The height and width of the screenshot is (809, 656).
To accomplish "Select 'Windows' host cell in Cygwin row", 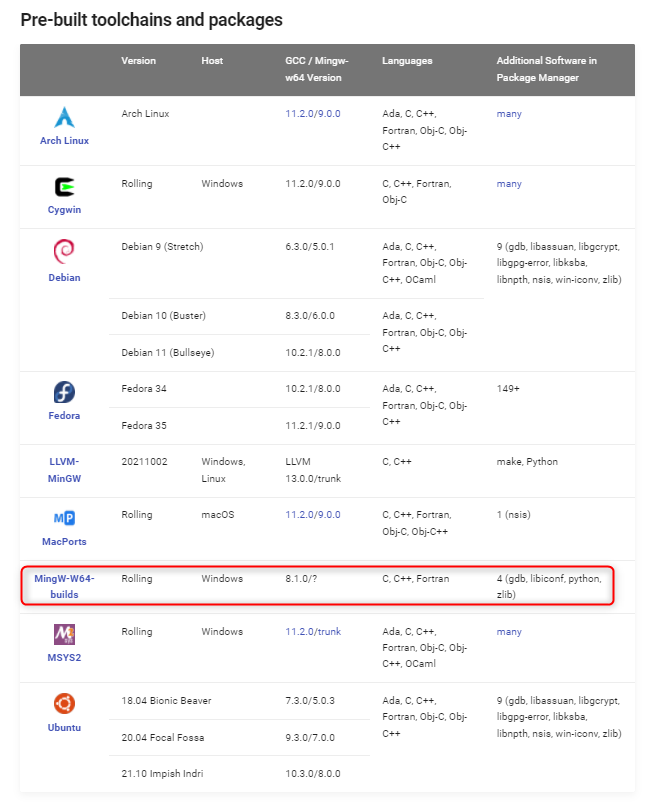I will tap(222, 184).
